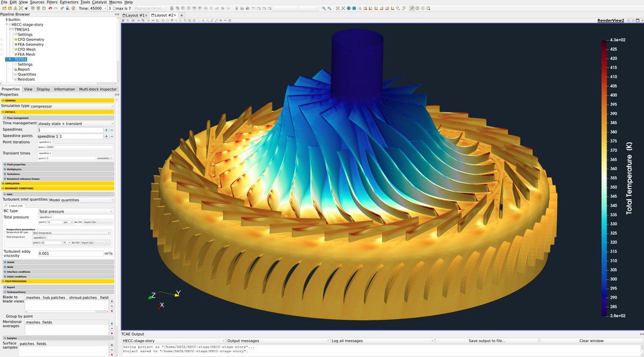Click the blue square icon in camera toolbar
644x357 pixels.
(x=354, y=9)
